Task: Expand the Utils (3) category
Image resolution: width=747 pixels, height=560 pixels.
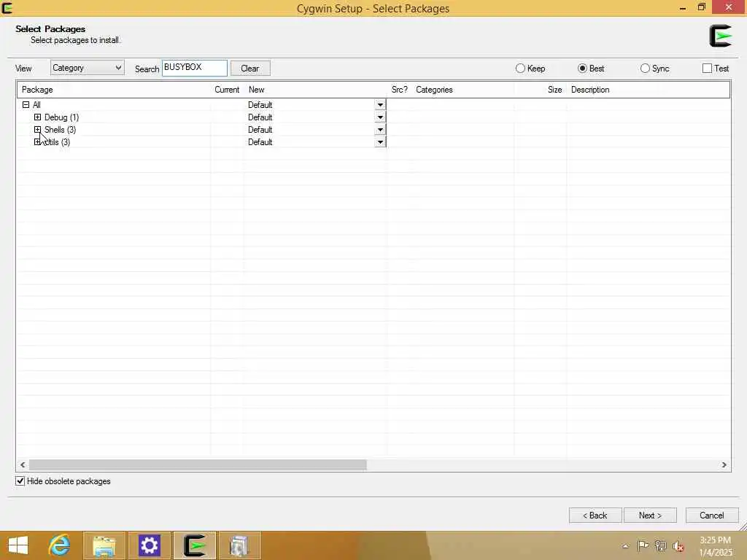Action: click(x=37, y=142)
